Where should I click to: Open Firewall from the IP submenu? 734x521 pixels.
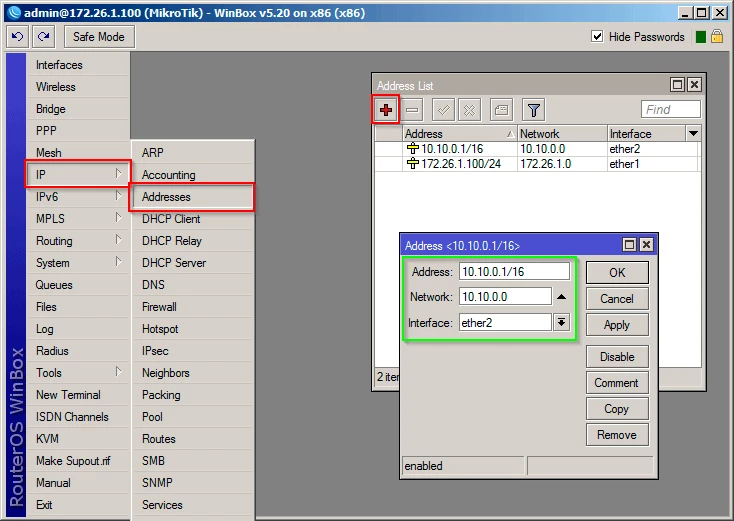[x=159, y=307]
